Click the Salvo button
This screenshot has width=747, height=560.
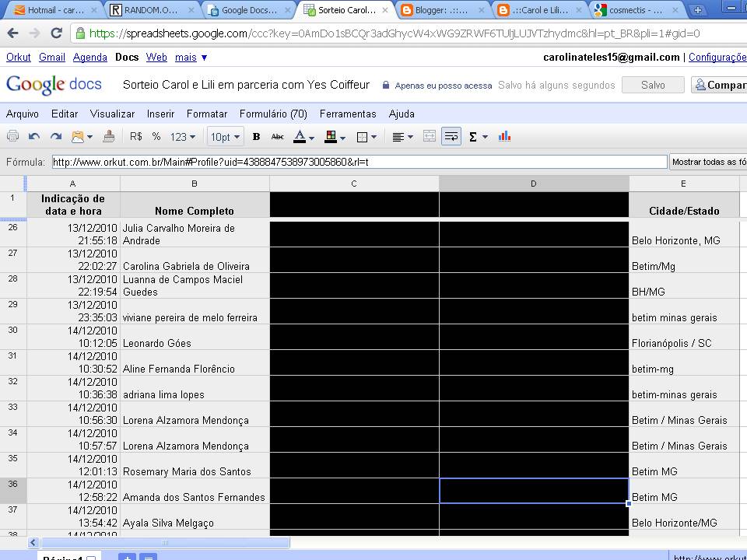[653, 85]
